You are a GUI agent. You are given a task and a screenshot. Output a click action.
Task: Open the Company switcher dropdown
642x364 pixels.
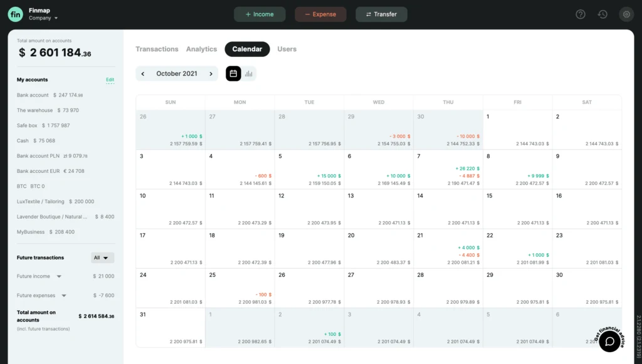[x=40, y=18]
